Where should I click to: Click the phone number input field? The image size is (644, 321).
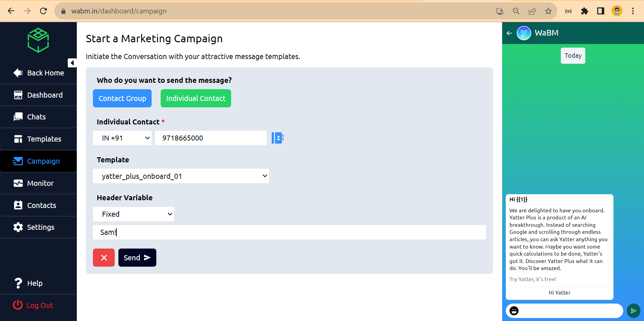coord(211,138)
